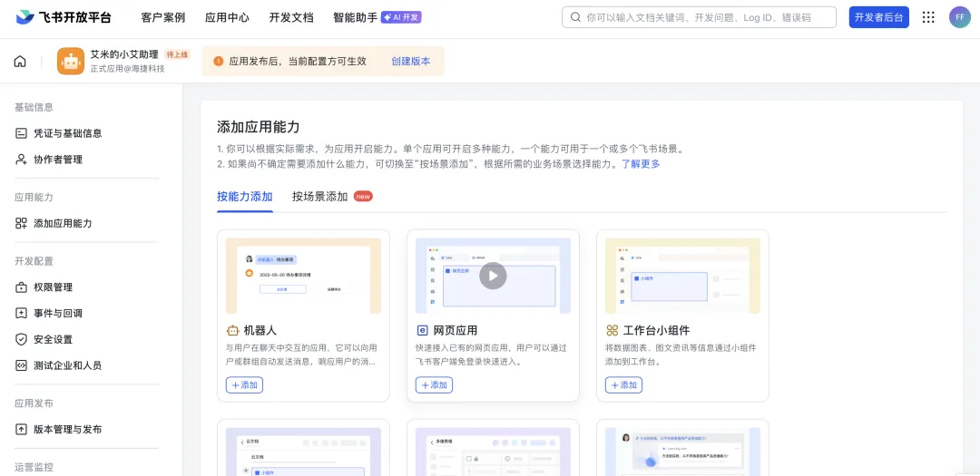Click the 机器人 preview thumbnail
This screenshot has height=476, width=980.
pyautogui.click(x=303, y=276)
